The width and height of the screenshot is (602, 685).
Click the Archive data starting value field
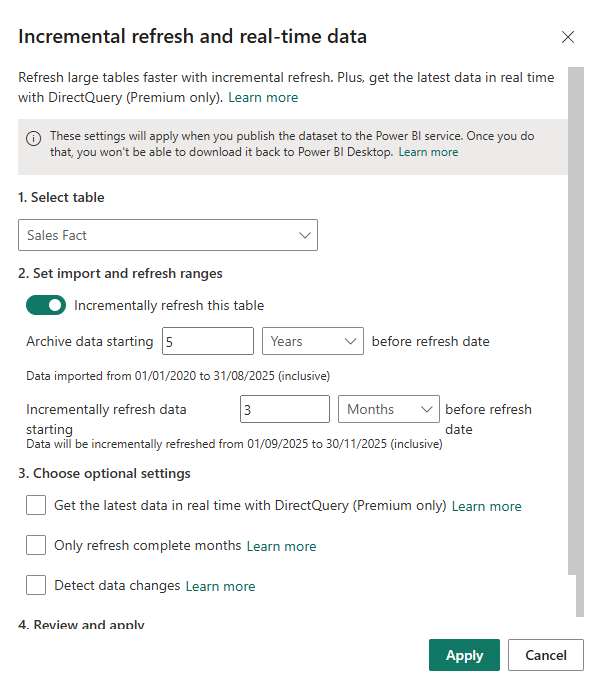(x=208, y=341)
